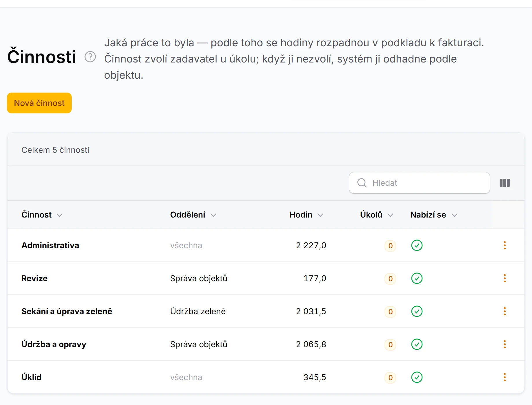Open three-dot menu for Sekání a úprava zeleně
Viewport: 532px width, 405px height.
click(505, 311)
